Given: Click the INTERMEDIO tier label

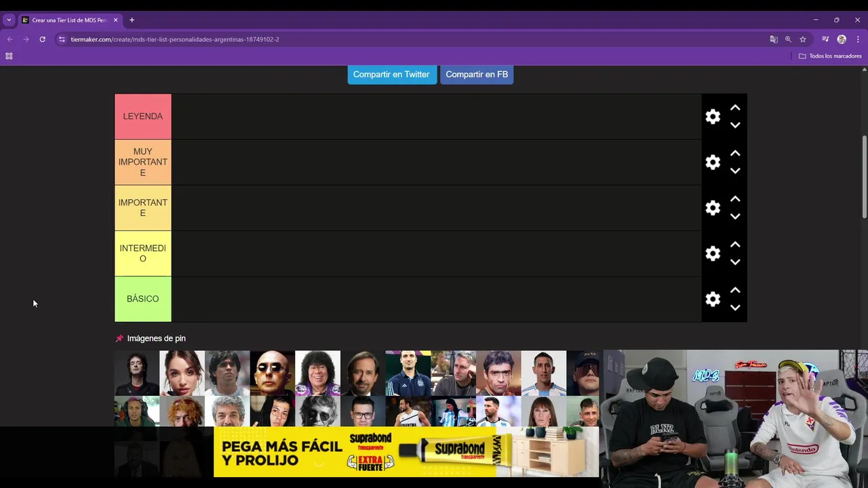Looking at the screenshot, I should pos(143,253).
